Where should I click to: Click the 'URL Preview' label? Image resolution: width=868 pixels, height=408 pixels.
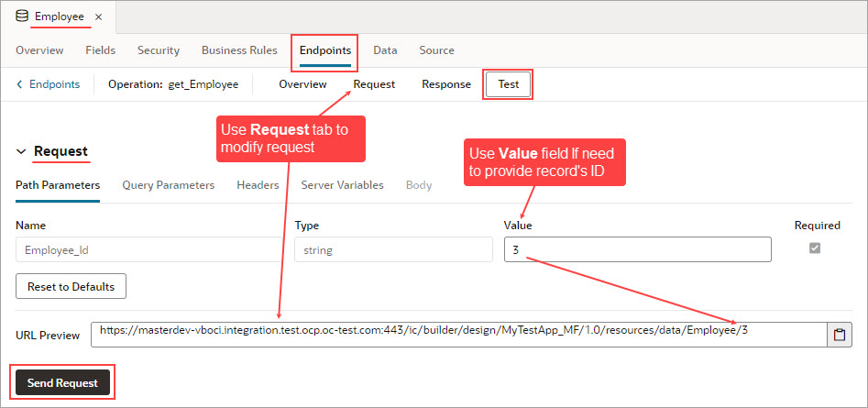pos(48,336)
